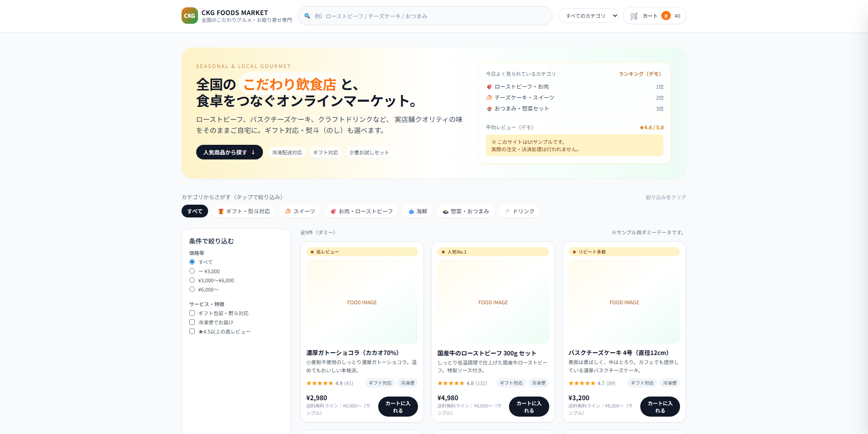868x434 pixels.
Task: Open the cart via the cart icon
Action: (633, 16)
